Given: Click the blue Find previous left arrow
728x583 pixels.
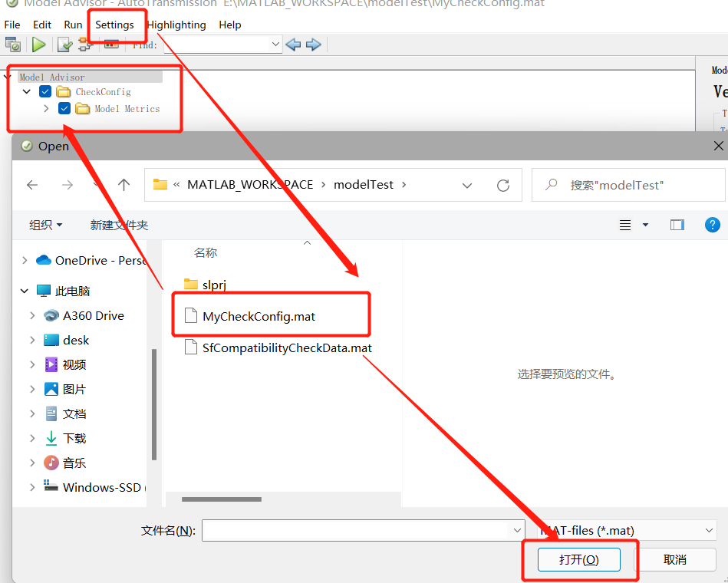Looking at the screenshot, I should click(293, 44).
